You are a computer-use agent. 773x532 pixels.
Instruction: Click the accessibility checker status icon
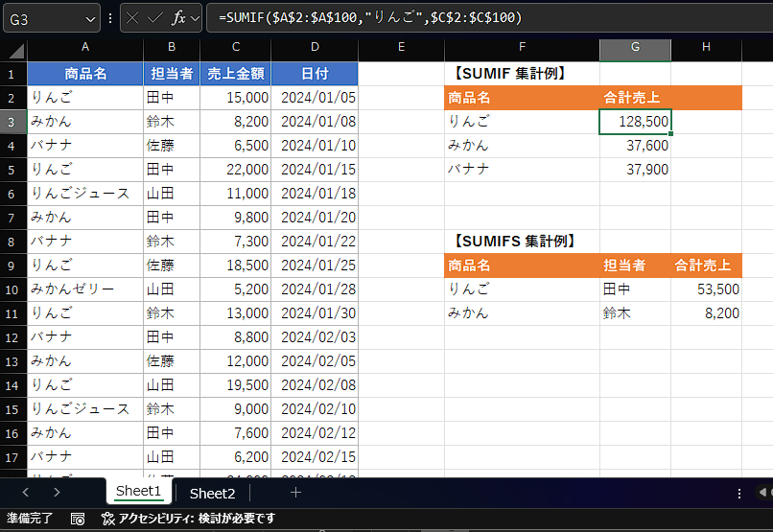(107, 519)
